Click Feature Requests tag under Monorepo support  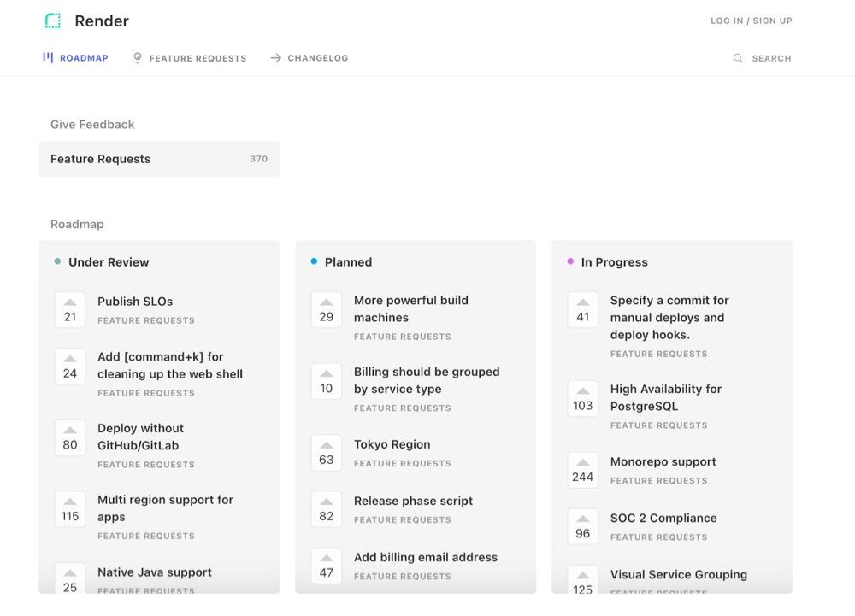click(658, 481)
